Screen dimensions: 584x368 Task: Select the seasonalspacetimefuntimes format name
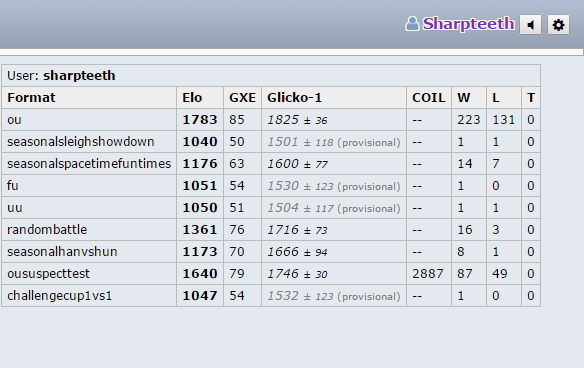pos(89,164)
